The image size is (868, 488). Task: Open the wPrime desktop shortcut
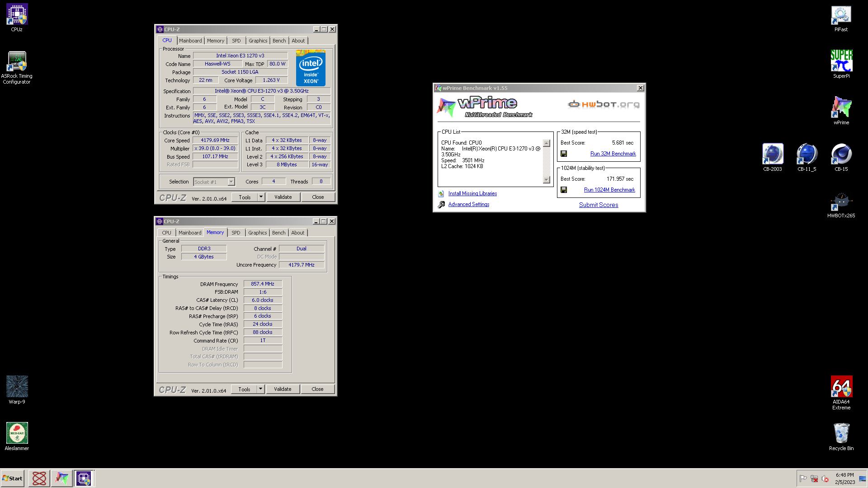841,110
